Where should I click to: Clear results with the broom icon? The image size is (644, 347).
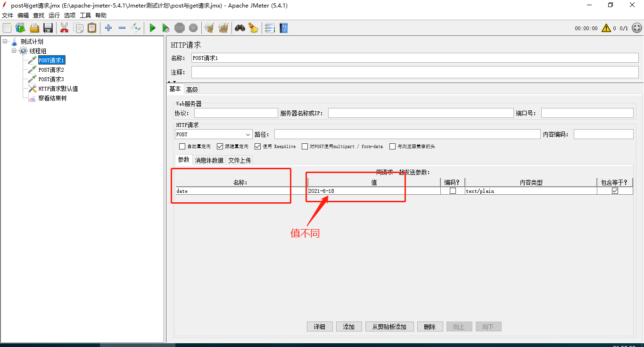(x=209, y=28)
